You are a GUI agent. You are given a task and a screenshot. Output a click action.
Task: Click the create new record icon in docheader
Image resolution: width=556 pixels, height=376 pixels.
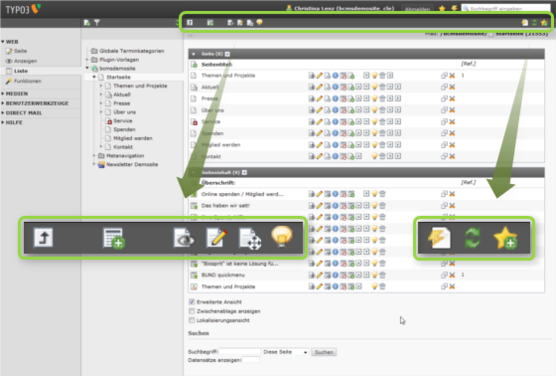[210, 23]
